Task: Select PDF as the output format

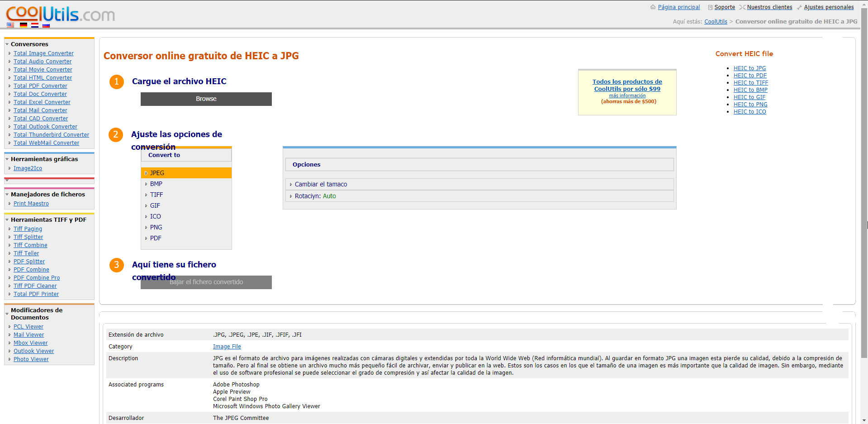Action: point(186,238)
